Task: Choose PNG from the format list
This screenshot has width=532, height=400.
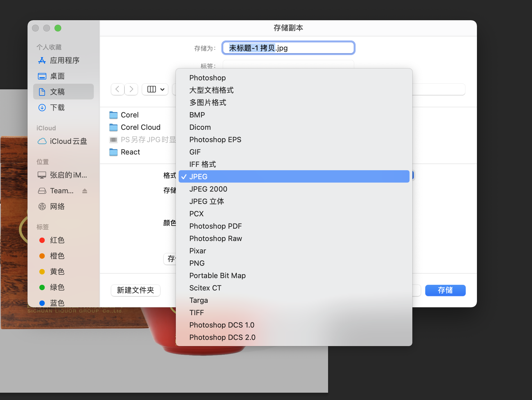Action: coord(197,263)
